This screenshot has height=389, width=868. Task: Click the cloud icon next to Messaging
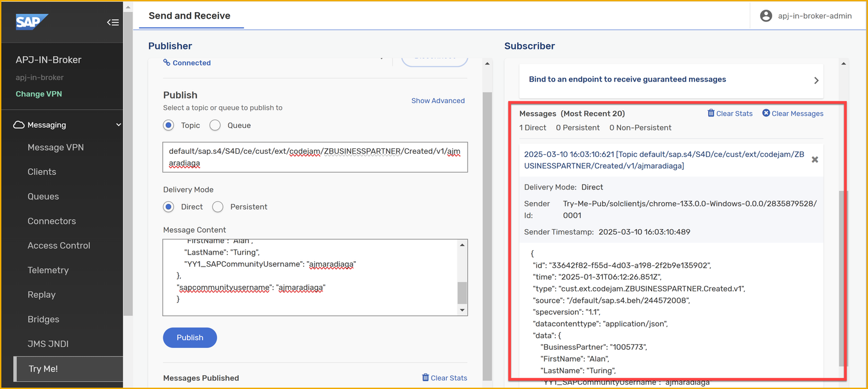click(19, 125)
